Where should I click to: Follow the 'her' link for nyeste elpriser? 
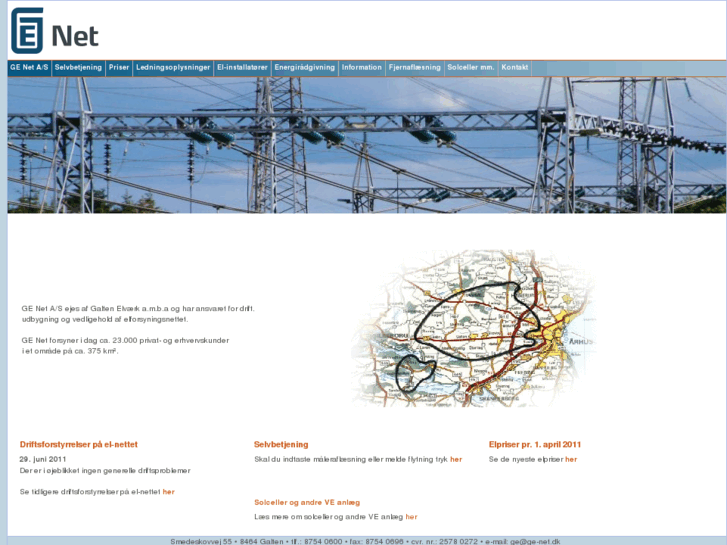click(x=571, y=459)
